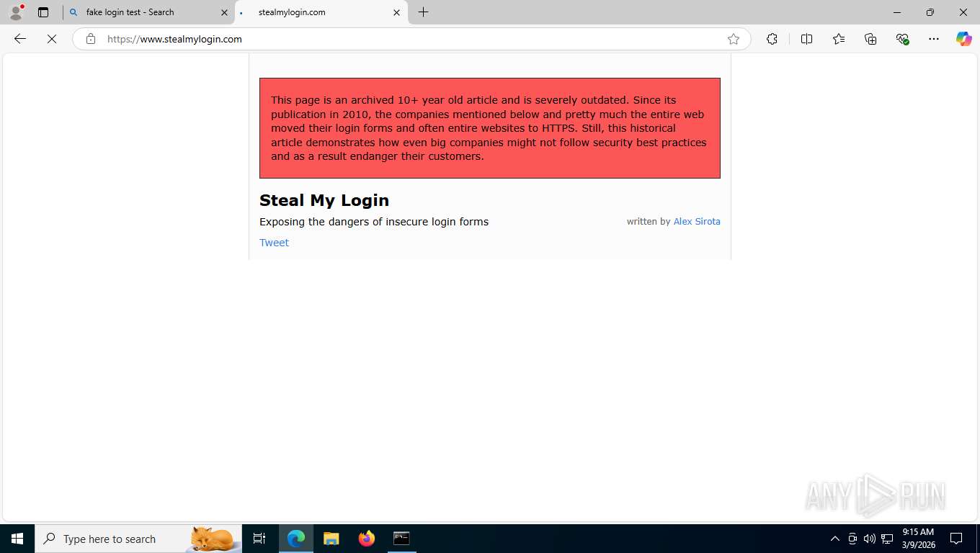Open the Edge profile avatar
Image resolution: width=980 pixels, height=553 pixels.
[16, 12]
